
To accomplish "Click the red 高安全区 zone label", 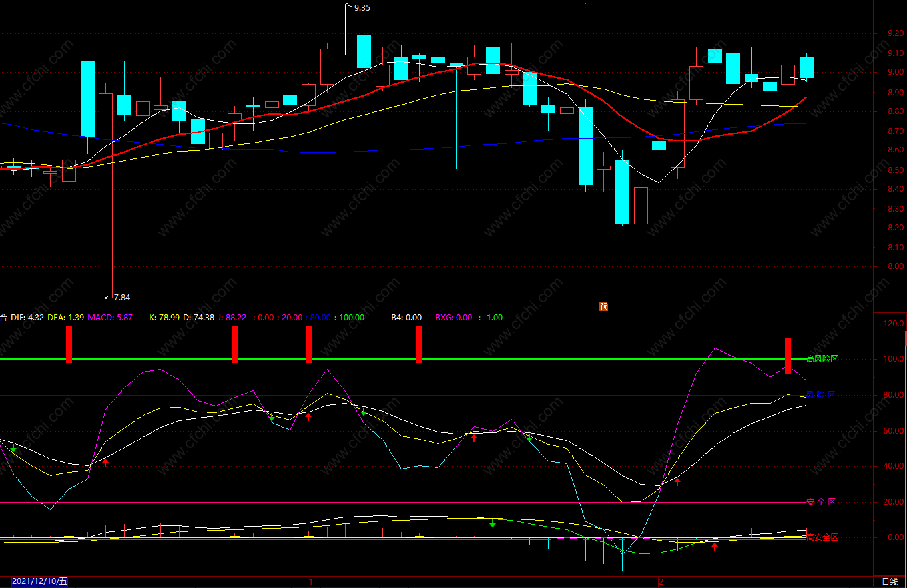I will point(822,537).
